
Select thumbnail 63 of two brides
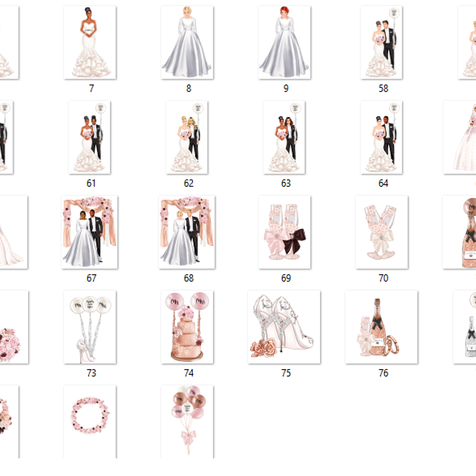point(285,137)
